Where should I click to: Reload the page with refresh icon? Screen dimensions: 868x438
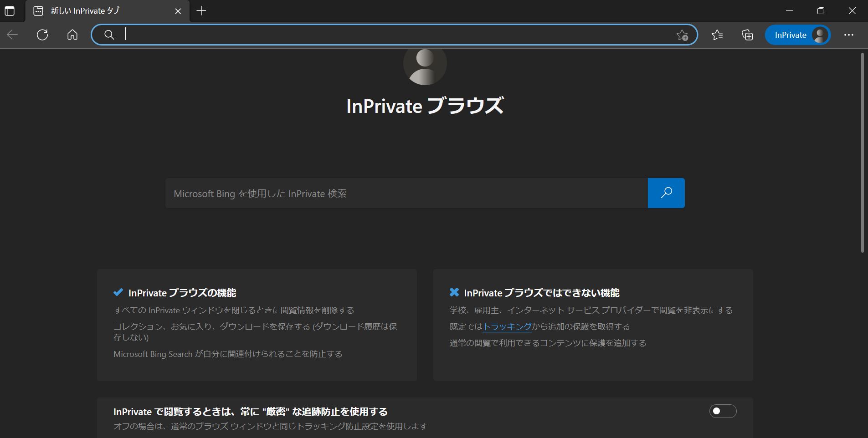pyautogui.click(x=42, y=35)
